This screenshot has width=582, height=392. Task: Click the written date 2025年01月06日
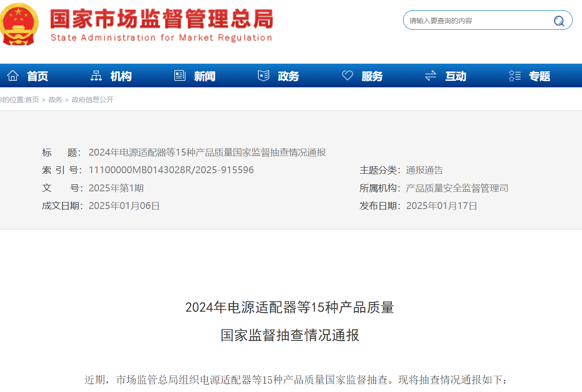click(x=124, y=206)
